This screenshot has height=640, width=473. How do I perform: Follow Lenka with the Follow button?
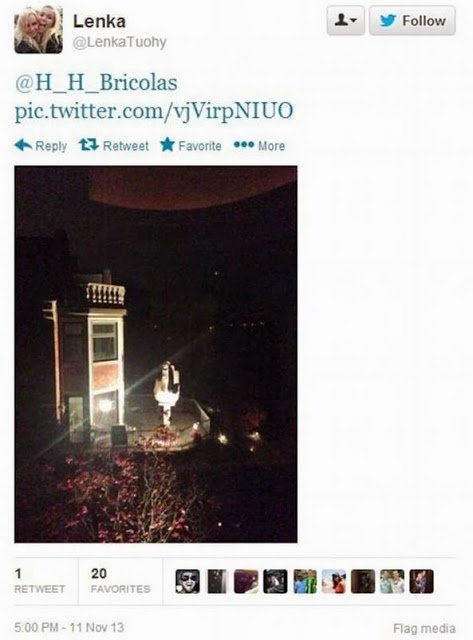pyautogui.click(x=412, y=20)
